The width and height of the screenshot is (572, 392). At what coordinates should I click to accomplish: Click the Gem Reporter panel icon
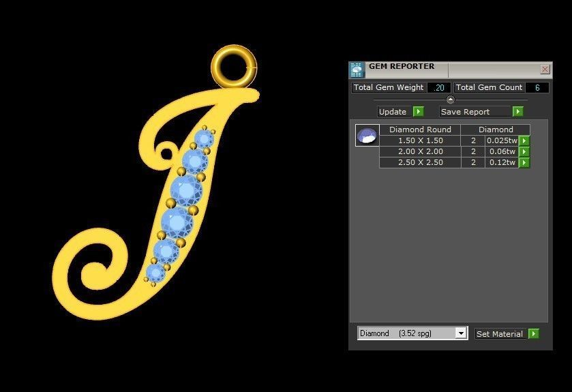[x=357, y=70]
